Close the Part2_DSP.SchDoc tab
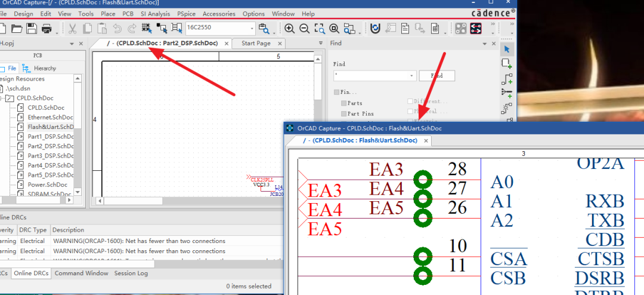 pos(227,43)
